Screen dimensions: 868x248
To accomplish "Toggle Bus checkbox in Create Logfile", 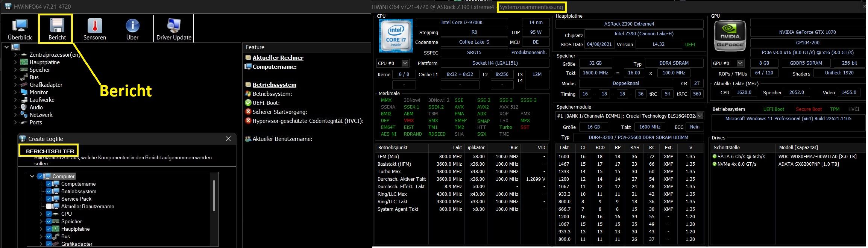I will 49,236.
